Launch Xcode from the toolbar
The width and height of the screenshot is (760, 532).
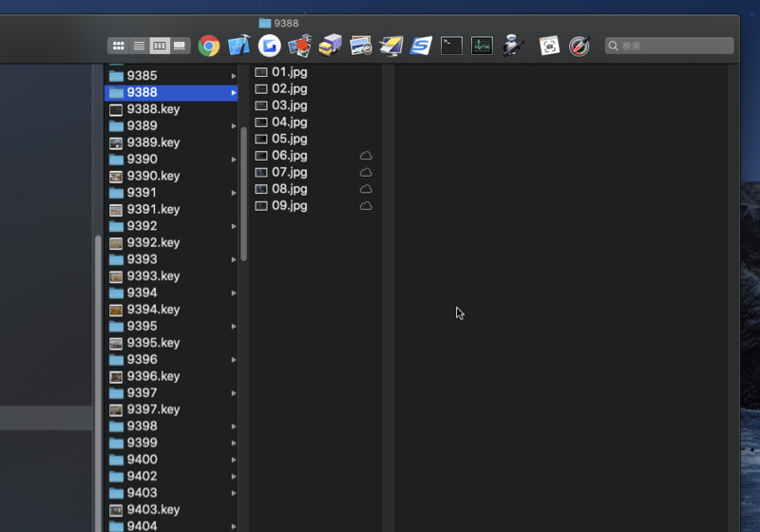tap(239, 46)
